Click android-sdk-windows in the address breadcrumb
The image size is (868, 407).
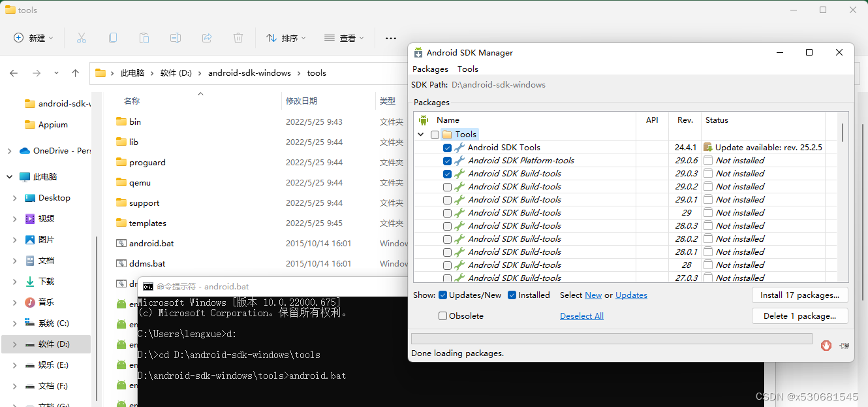249,73
